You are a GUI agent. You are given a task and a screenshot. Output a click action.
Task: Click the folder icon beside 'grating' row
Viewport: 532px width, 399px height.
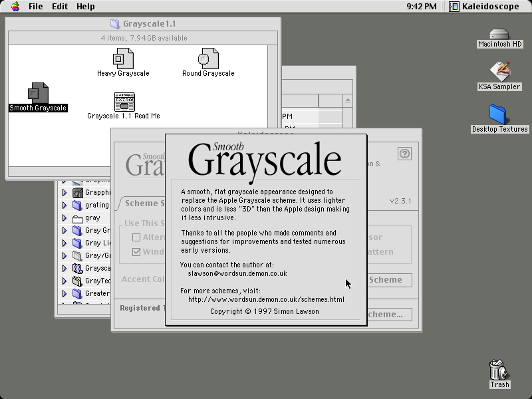(78, 205)
